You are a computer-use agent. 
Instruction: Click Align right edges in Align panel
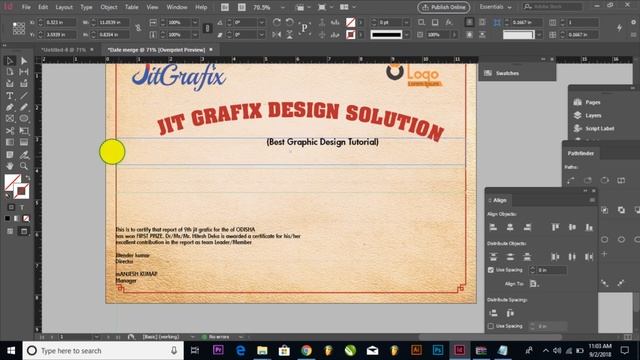[527, 227]
